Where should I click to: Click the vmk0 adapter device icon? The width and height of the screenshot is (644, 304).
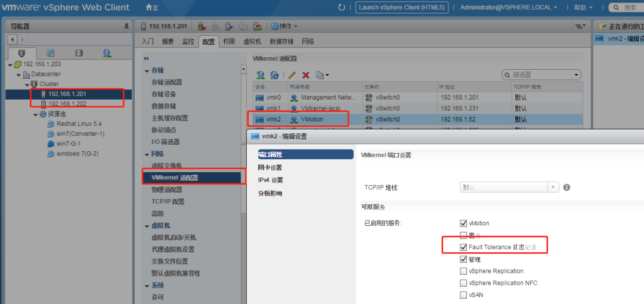[259, 98]
